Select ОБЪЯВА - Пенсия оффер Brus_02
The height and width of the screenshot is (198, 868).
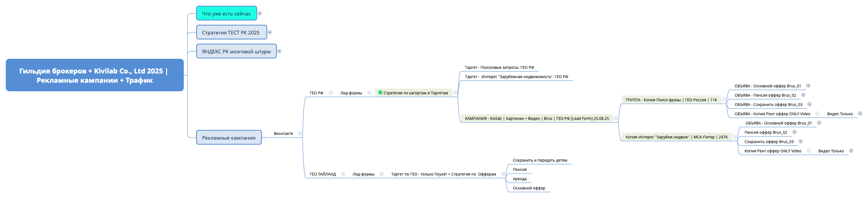click(x=765, y=95)
